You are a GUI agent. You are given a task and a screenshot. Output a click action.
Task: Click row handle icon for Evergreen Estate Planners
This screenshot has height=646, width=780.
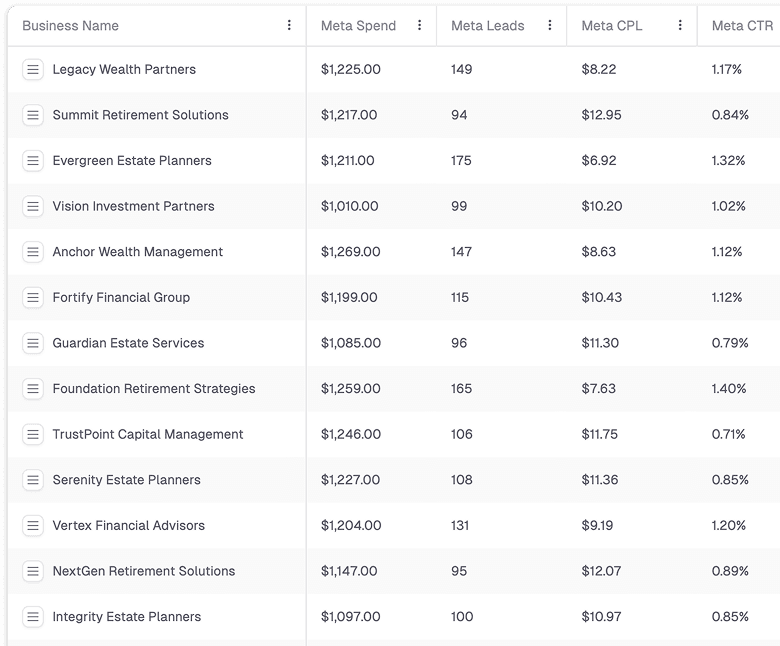[x=33, y=161]
